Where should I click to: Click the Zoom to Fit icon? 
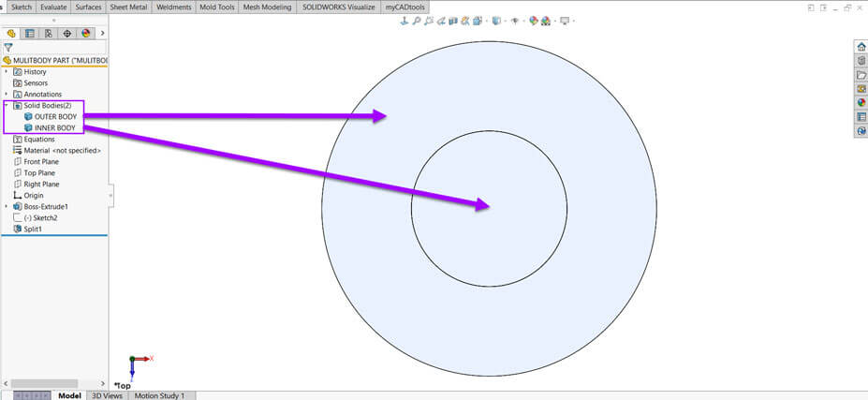(x=417, y=21)
